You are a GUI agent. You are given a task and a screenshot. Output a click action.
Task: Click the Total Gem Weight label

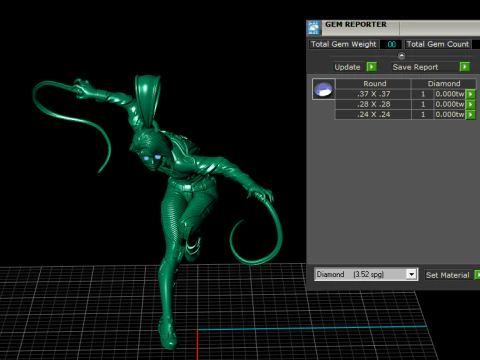(343, 44)
